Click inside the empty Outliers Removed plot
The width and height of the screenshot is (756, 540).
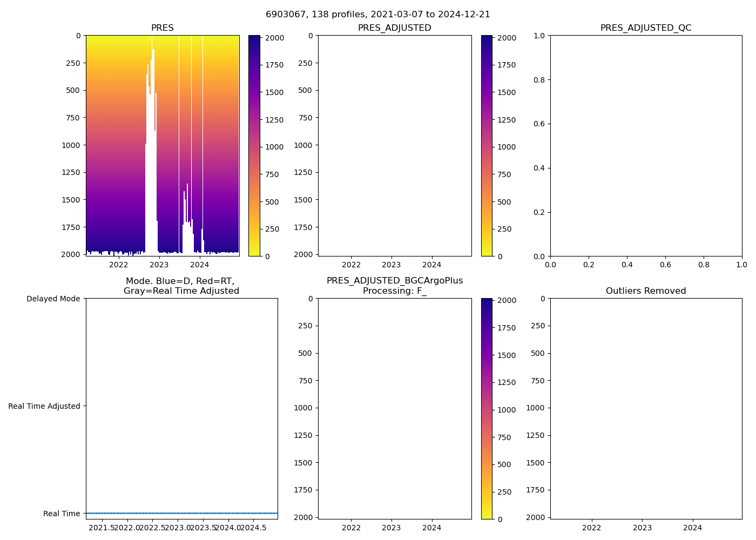[645, 409]
